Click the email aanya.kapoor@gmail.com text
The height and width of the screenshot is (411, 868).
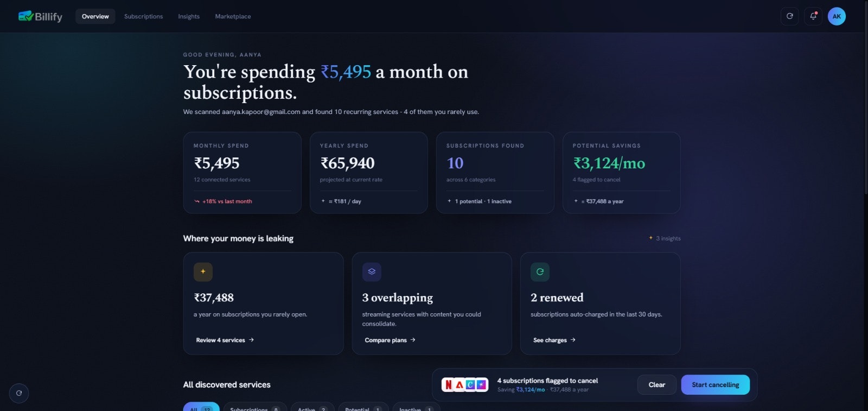pyautogui.click(x=261, y=112)
